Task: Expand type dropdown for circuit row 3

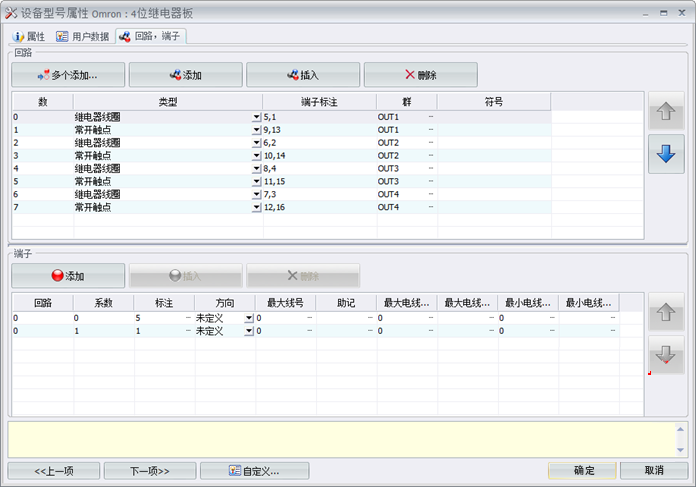Action: pos(257,156)
